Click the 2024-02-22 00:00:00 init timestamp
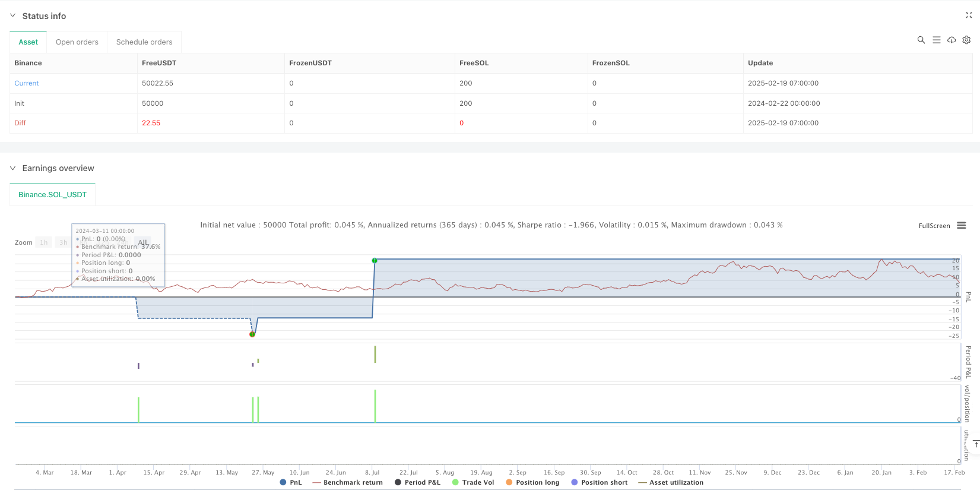Image resolution: width=980 pixels, height=490 pixels. coord(784,103)
